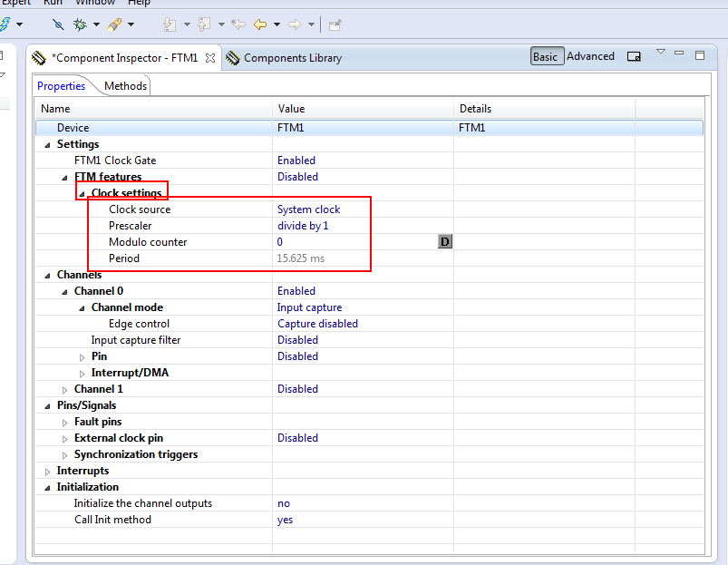728x565 pixels.
Task: Expand the External clock pin node
Action: click(64, 439)
